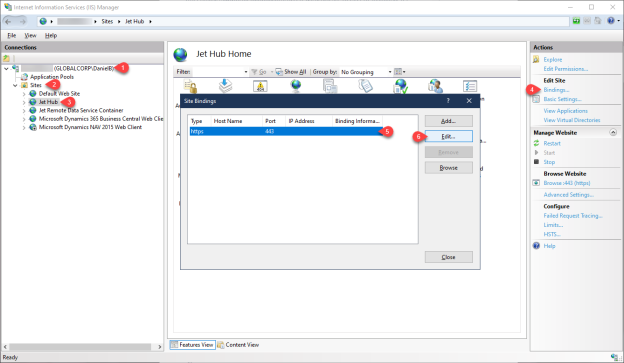
Task: Switch to Content View tab
Action: (x=238, y=345)
